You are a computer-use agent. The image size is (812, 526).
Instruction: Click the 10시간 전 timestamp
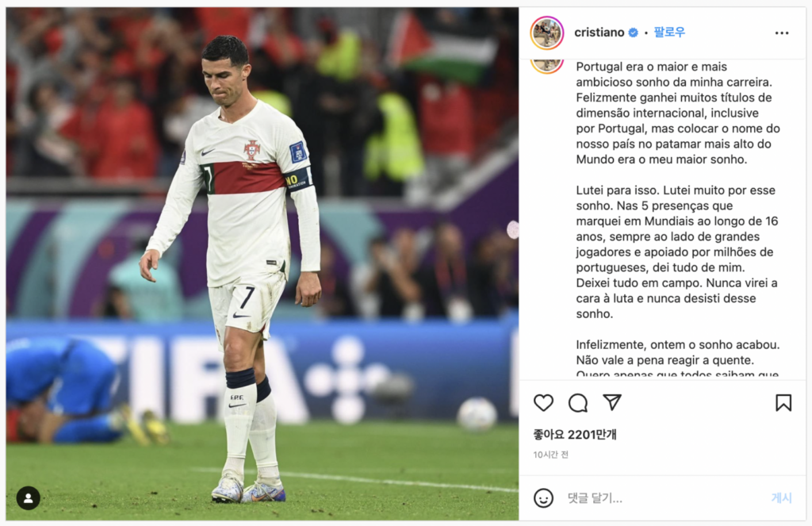pyautogui.click(x=550, y=455)
